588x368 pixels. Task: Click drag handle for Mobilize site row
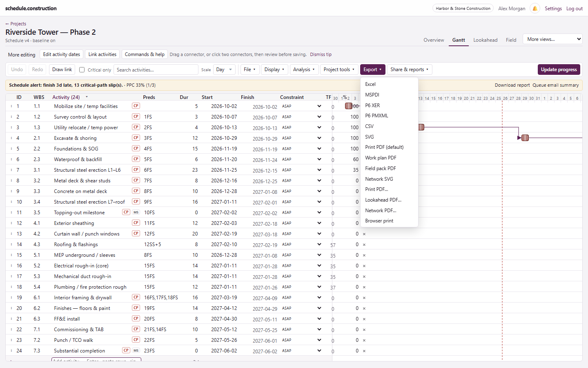click(11, 106)
